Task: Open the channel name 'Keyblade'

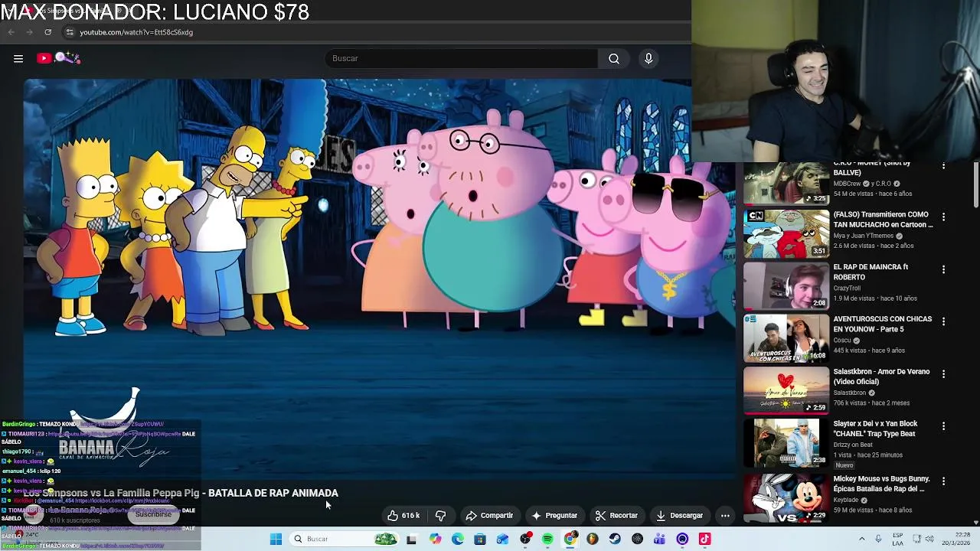Action: click(848, 500)
